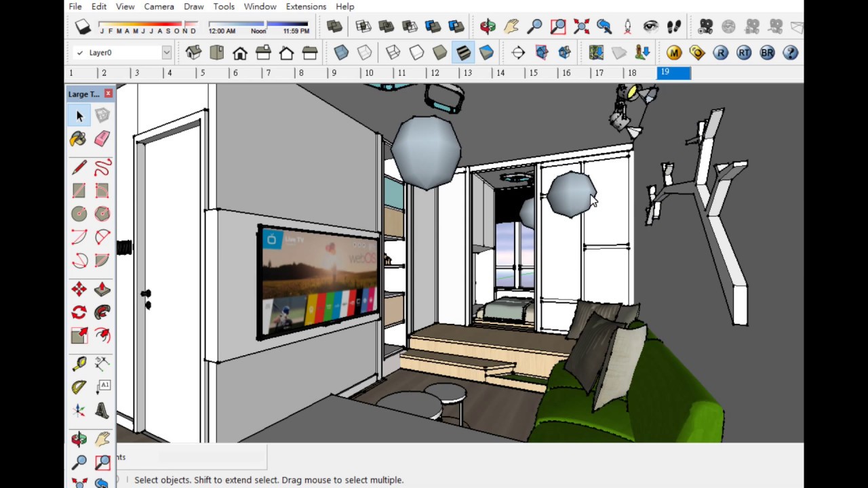This screenshot has width=868, height=488.
Task: Click the BR batch render button
Action: [767, 52]
